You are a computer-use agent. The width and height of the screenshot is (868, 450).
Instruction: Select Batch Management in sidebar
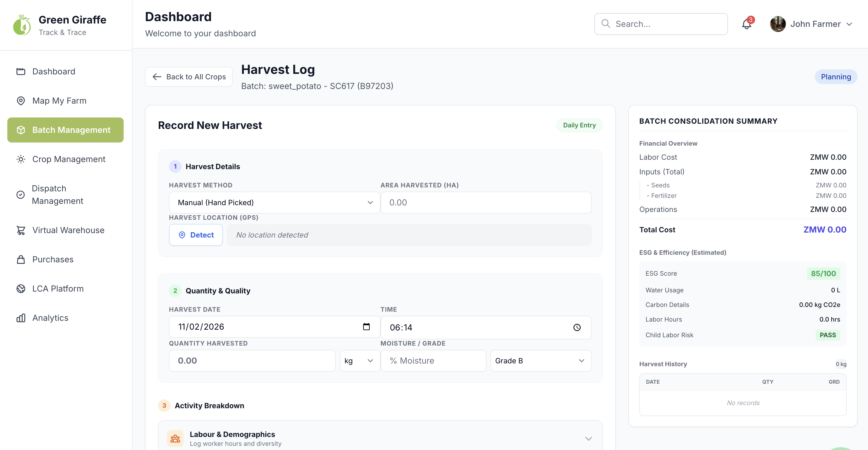pyautogui.click(x=65, y=130)
